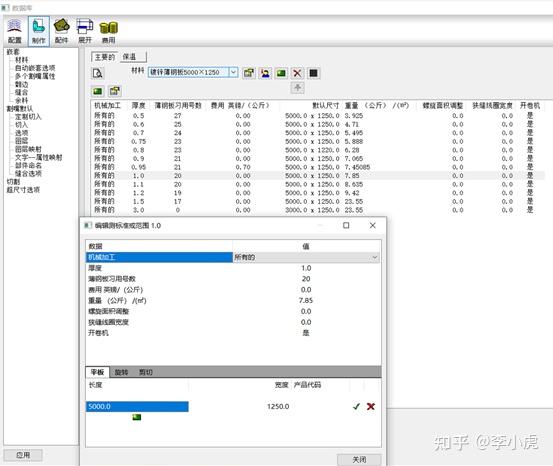553x466 pixels.
Task: Switch to the 主要的 tab
Action: 105,57
